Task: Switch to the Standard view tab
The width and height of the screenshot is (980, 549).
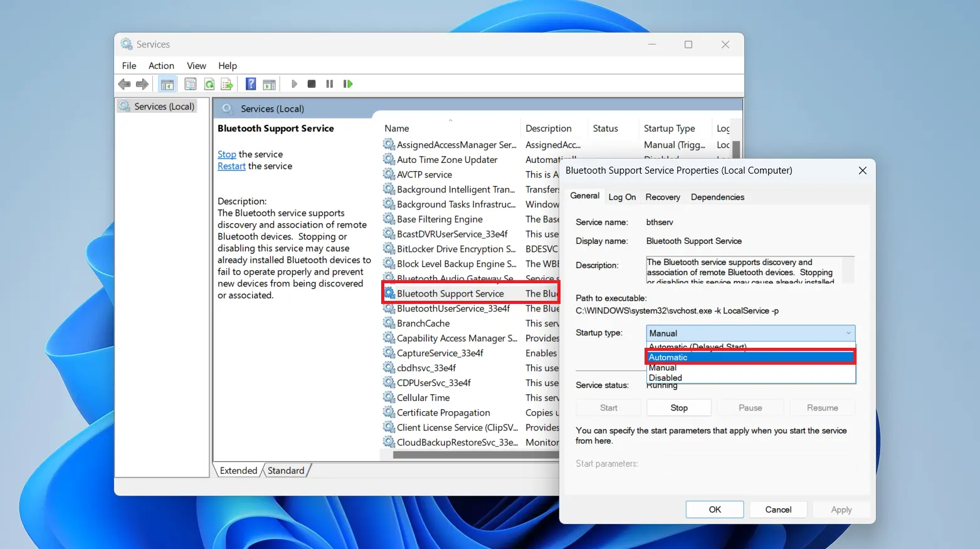Action: point(286,471)
